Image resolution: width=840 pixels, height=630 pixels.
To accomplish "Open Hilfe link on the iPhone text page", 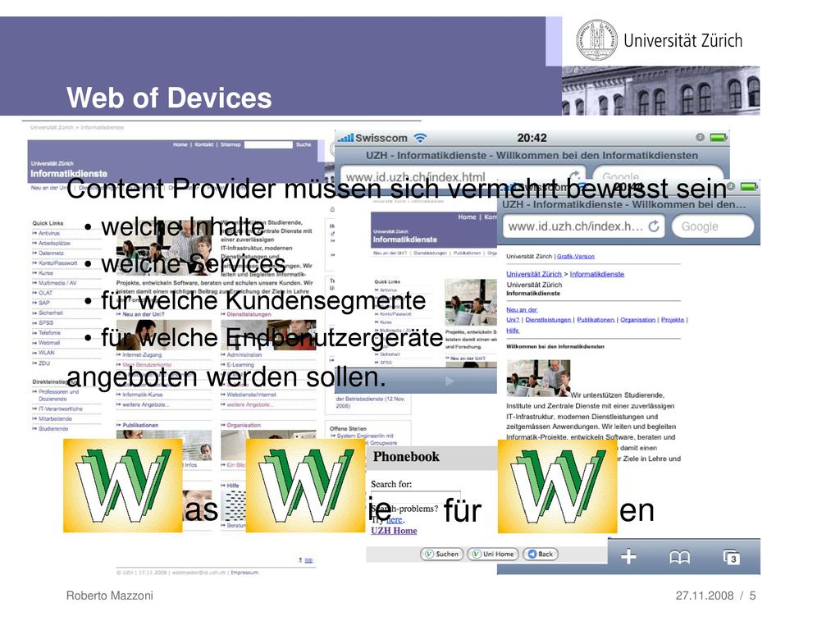I will click(513, 331).
